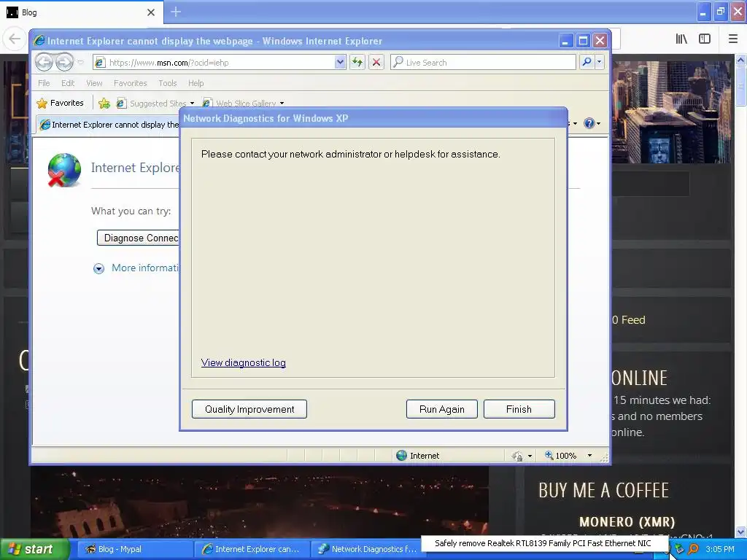This screenshot has height=560, width=747.
Task: Select the Blog tab in Mypal
Action: point(81,12)
